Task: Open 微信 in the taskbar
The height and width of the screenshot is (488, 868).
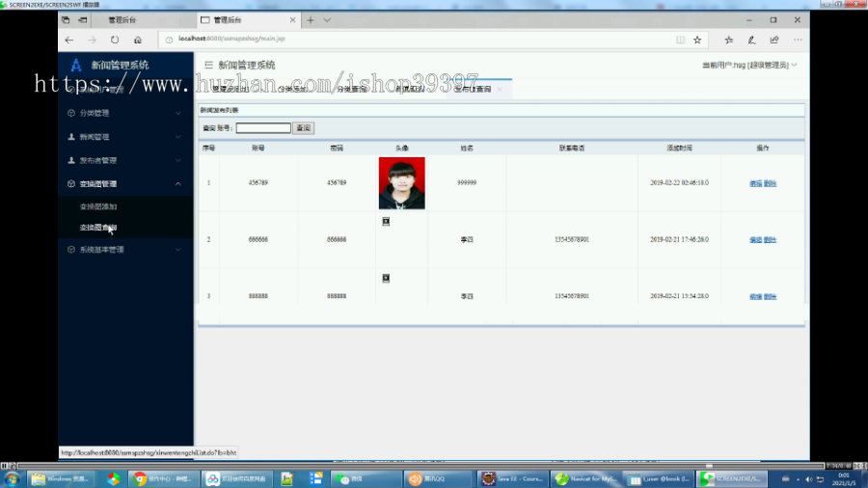Action: point(366,478)
